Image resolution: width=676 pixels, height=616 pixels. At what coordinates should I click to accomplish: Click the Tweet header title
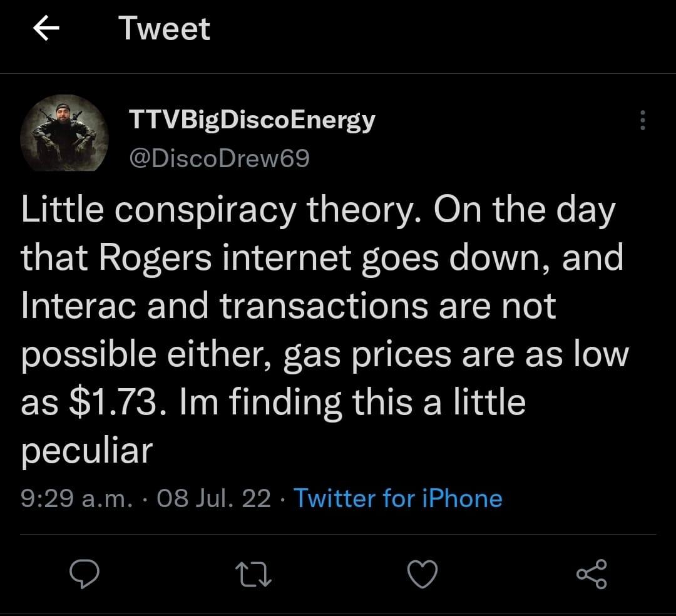pos(165,28)
